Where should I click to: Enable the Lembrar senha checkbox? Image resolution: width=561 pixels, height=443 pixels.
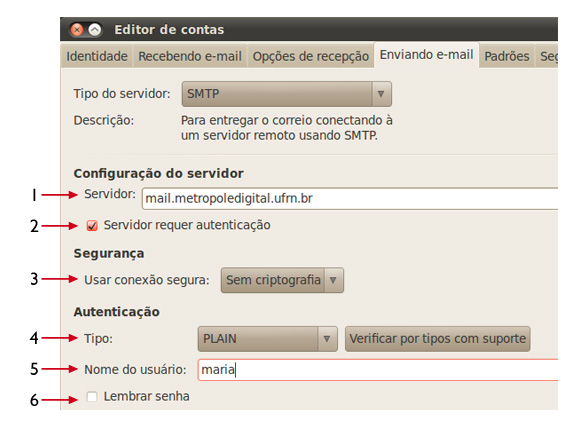point(92,397)
